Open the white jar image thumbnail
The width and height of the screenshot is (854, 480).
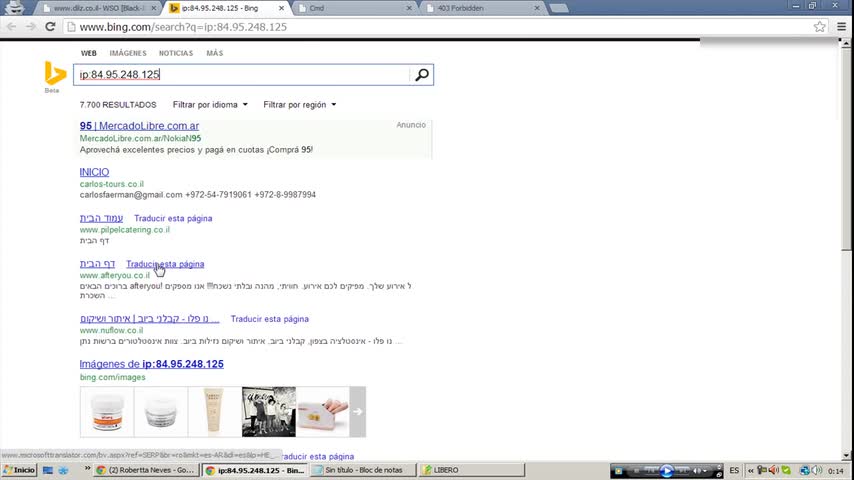click(161, 412)
